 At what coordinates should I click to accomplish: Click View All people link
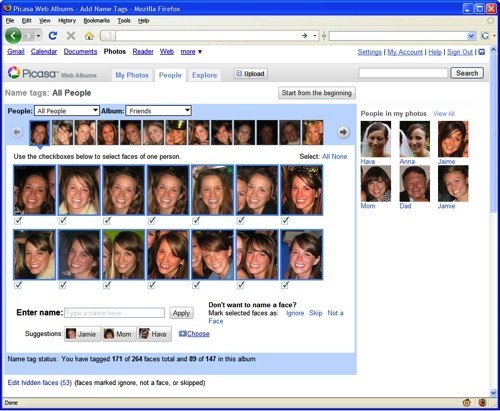(444, 114)
